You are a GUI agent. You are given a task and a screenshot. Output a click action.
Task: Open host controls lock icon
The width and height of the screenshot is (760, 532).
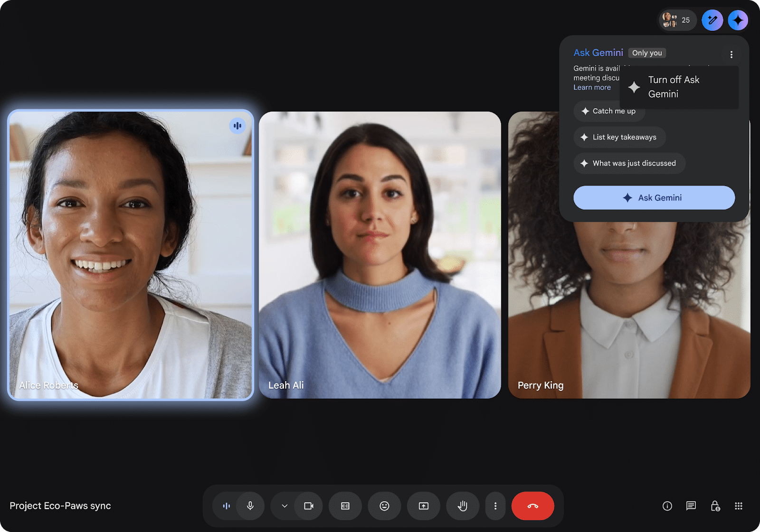pyautogui.click(x=715, y=506)
